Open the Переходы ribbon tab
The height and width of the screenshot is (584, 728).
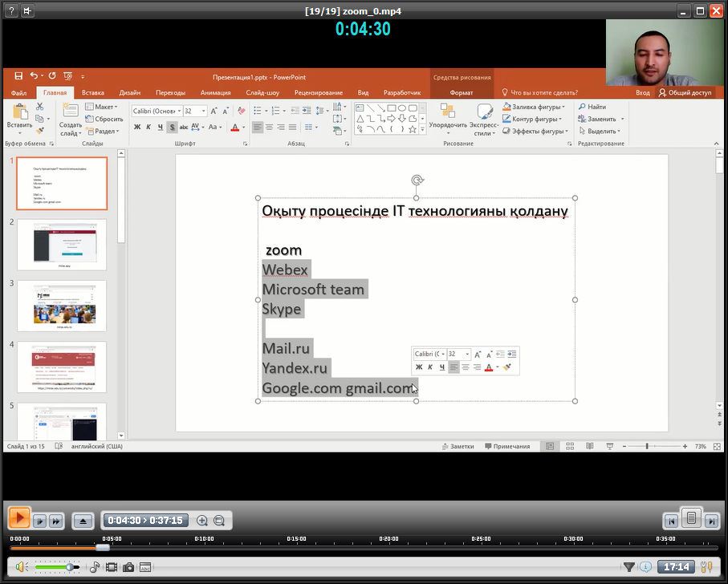click(170, 93)
